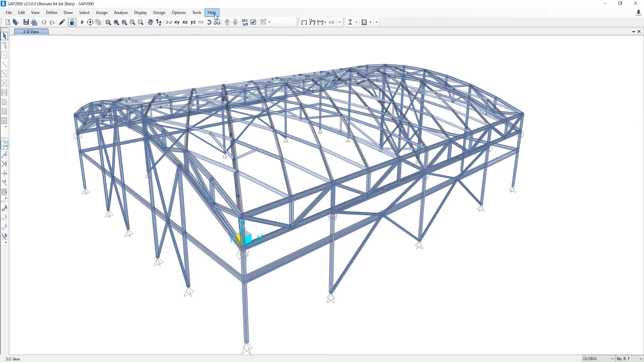Image resolution: width=644 pixels, height=362 pixels.
Task: Select the Draw Frame line tool in sidebar
Action: (x=4, y=64)
